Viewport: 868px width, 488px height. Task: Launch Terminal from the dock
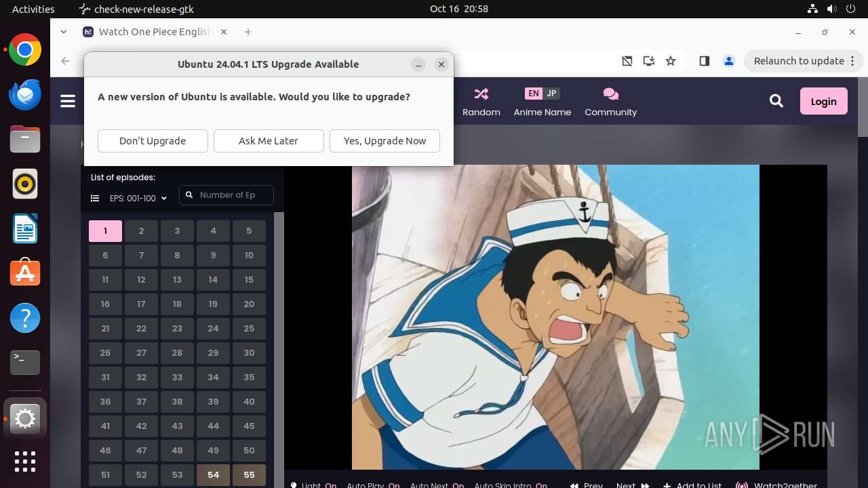coord(25,363)
